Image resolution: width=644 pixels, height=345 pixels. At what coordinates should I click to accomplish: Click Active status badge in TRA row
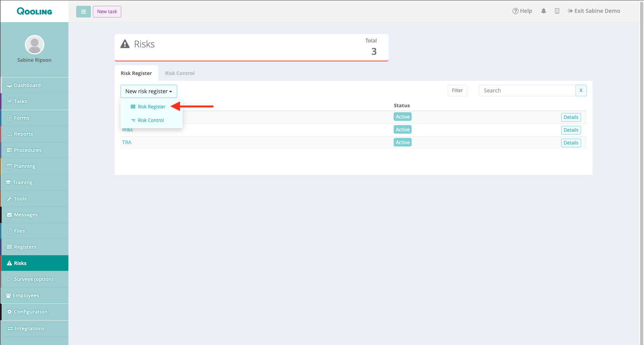click(403, 143)
